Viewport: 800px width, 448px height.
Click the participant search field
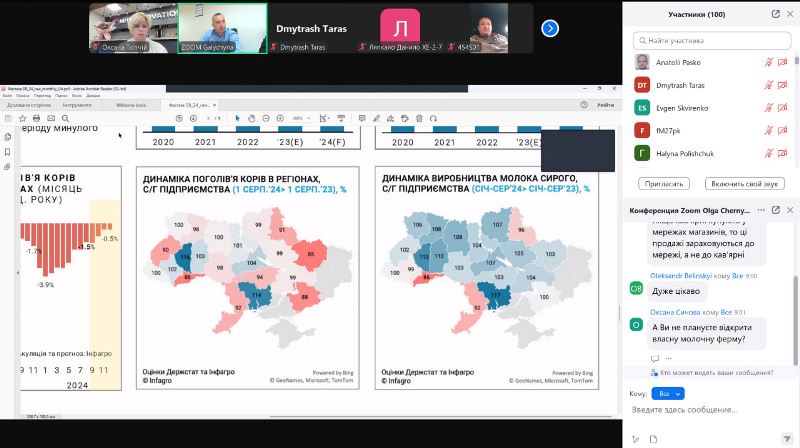point(712,40)
